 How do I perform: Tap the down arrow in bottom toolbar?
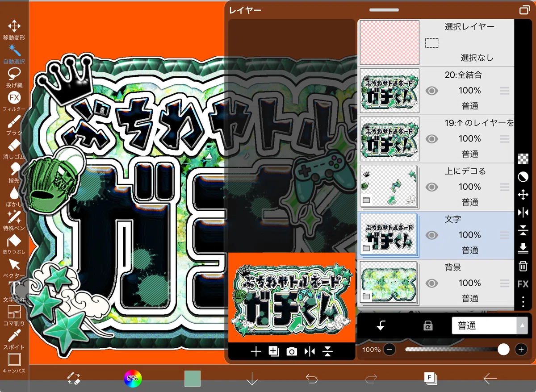point(252,379)
